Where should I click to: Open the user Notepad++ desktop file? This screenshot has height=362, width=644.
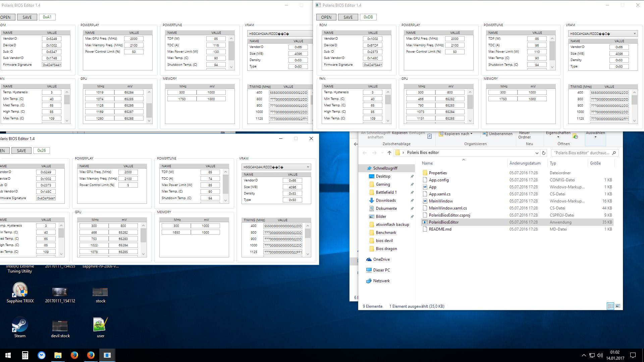coord(100,325)
